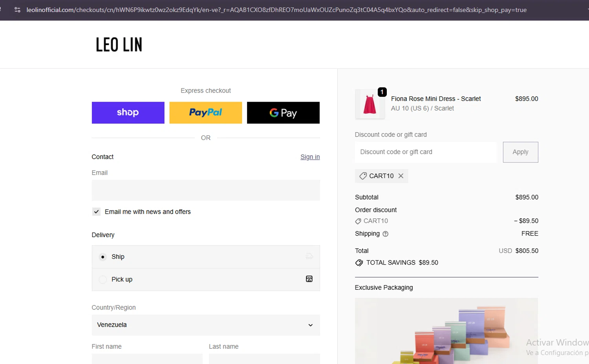Focus the First name field
The width and height of the screenshot is (589, 364).
coord(147,359)
